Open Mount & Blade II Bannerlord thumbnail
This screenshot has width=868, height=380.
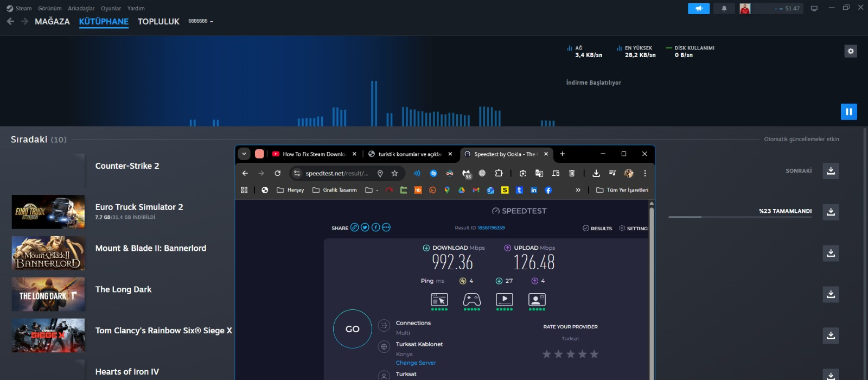[x=48, y=253]
